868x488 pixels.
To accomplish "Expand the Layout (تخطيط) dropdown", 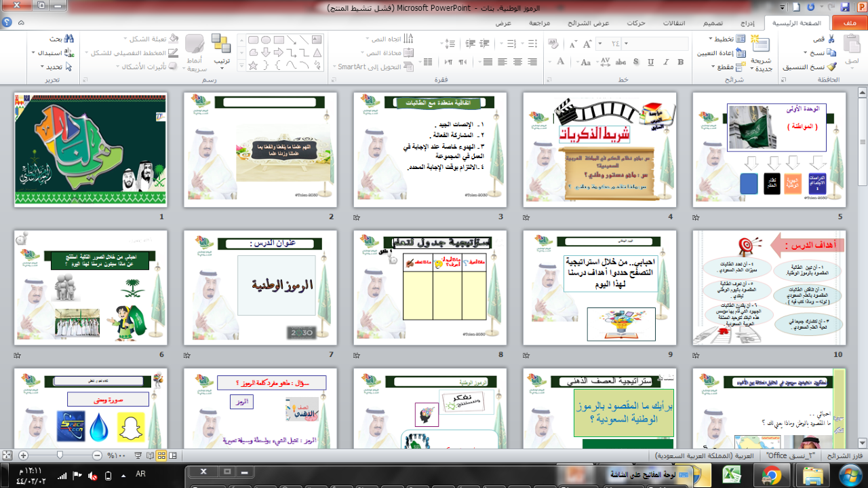I will coord(711,39).
